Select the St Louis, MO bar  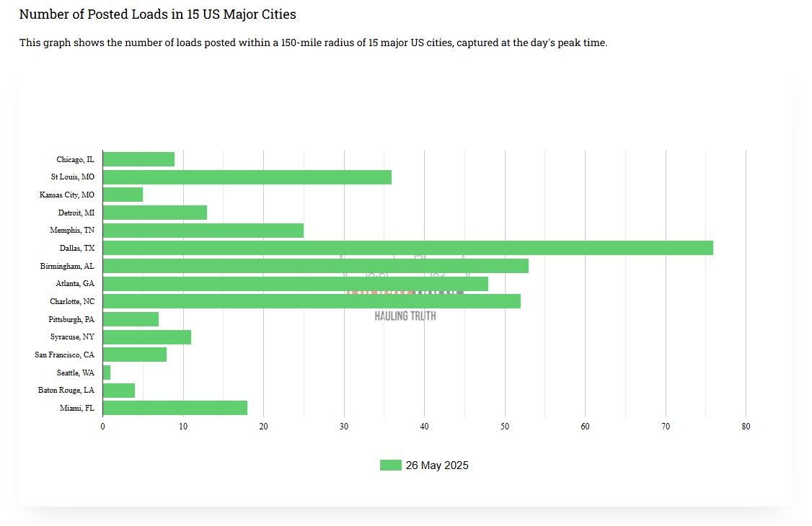247,177
